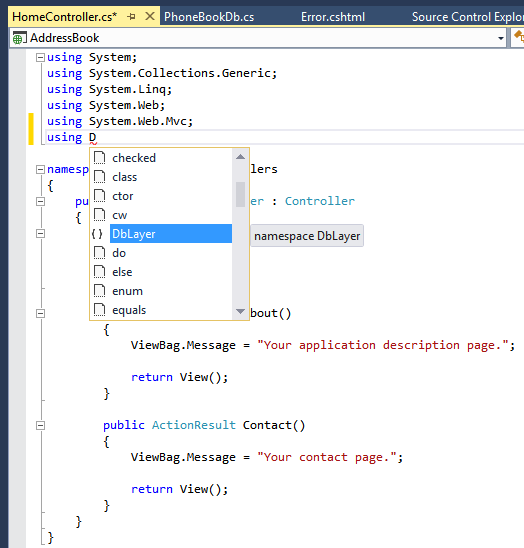Screen dimensions: 524x548
Task: Select 'cw' snippet in IntelliSense list
Action: click(161, 215)
